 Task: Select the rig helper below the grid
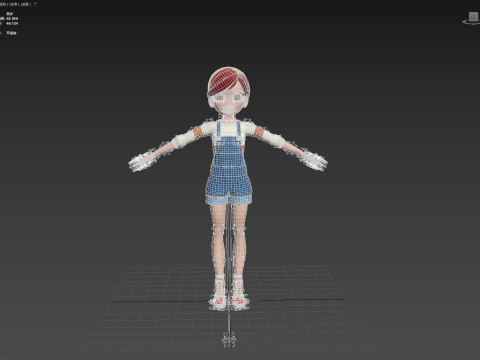click(x=229, y=339)
